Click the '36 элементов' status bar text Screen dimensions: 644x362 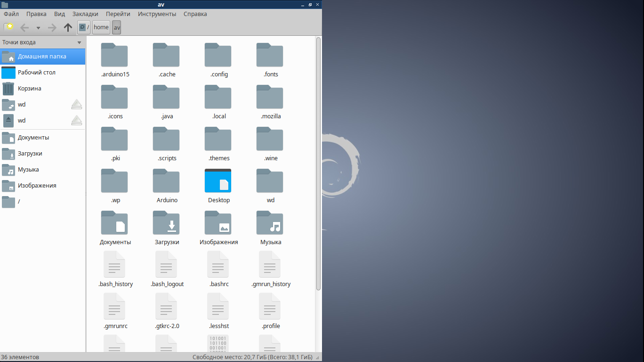(x=20, y=357)
